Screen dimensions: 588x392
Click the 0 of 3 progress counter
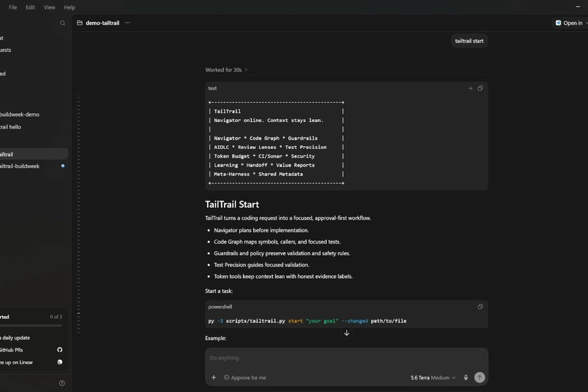point(56,317)
